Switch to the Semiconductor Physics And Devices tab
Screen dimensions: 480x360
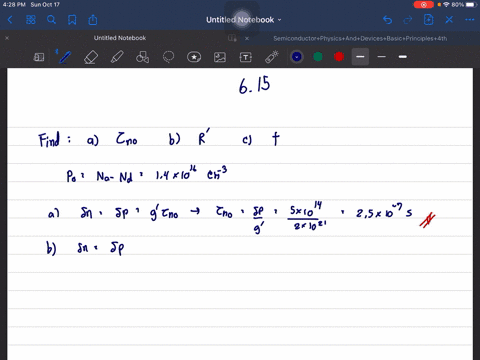[x=360, y=38]
